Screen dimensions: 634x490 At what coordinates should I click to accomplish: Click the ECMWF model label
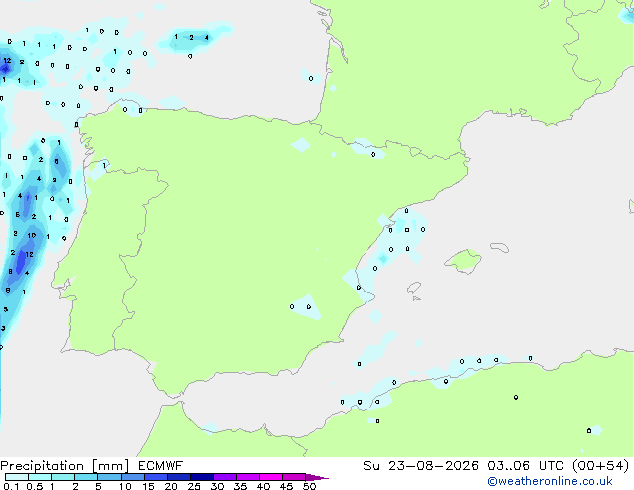pos(161,466)
